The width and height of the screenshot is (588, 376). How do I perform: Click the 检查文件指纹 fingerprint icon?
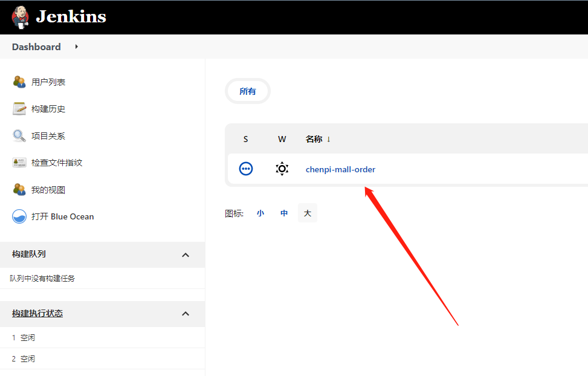(19, 163)
